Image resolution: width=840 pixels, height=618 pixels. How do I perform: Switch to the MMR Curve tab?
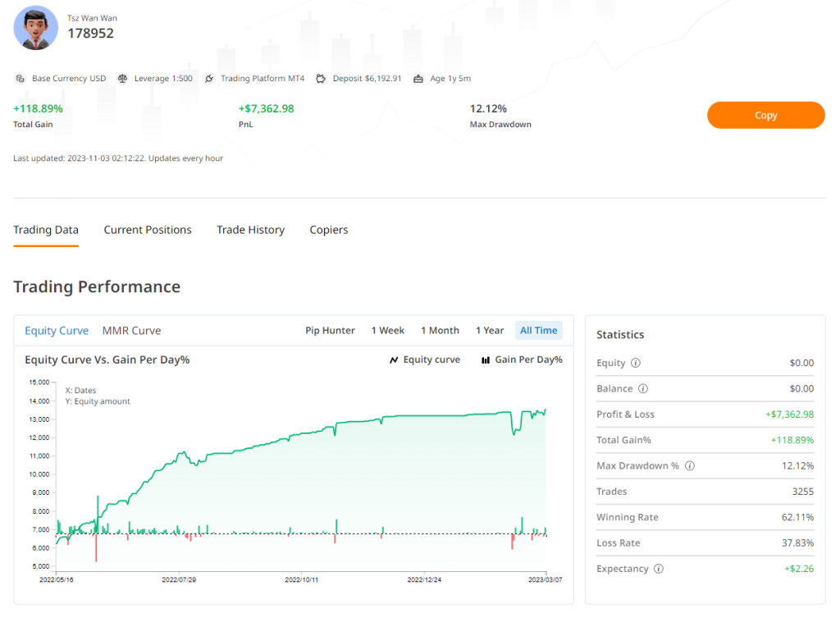click(131, 331)
